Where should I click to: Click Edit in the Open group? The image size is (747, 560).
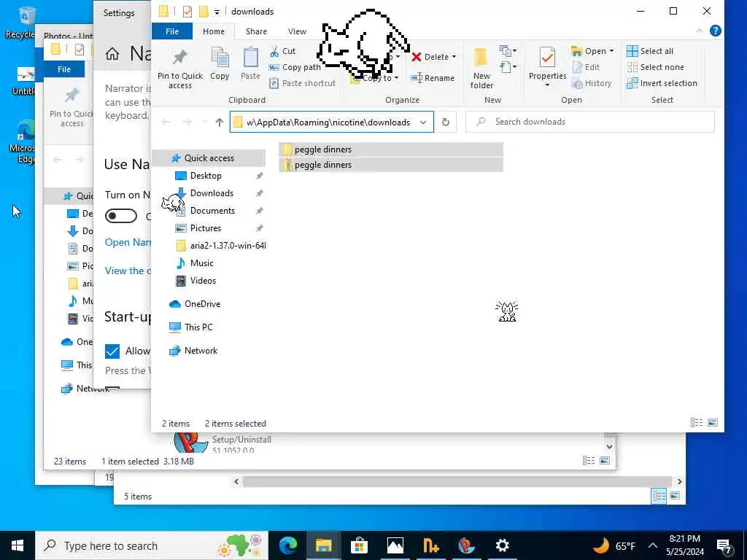point(587,67)
